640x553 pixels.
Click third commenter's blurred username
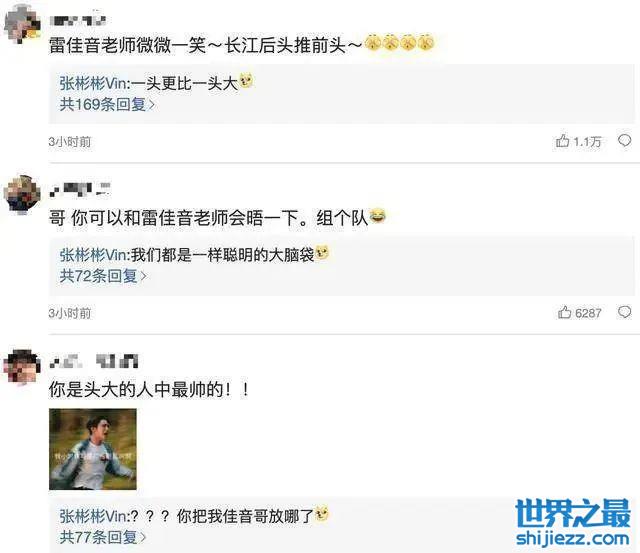coord(94,361)
